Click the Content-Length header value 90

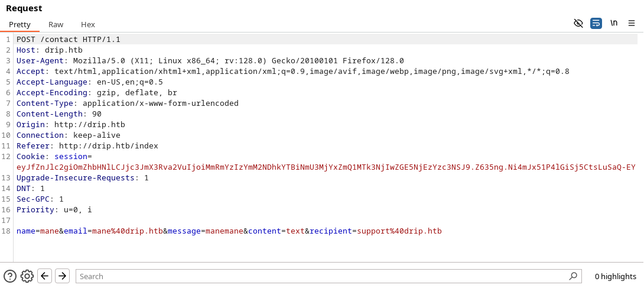[x=97, y=114]
